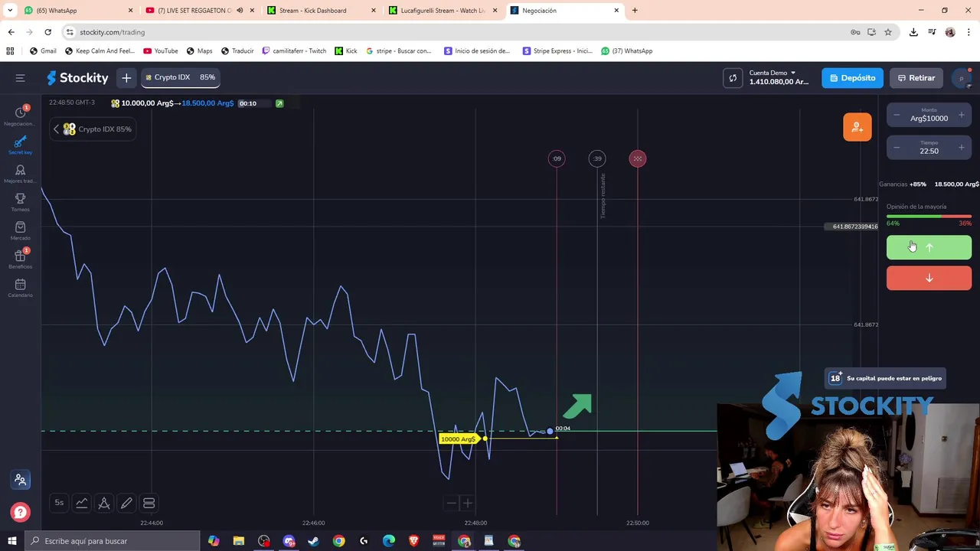Zoom in the chart with plus

467,503
